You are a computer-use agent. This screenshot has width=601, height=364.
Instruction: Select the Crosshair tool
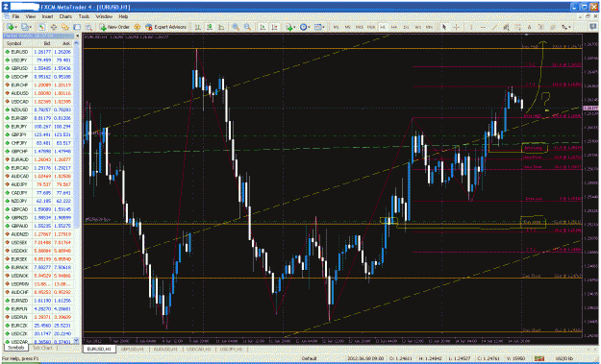456,27
